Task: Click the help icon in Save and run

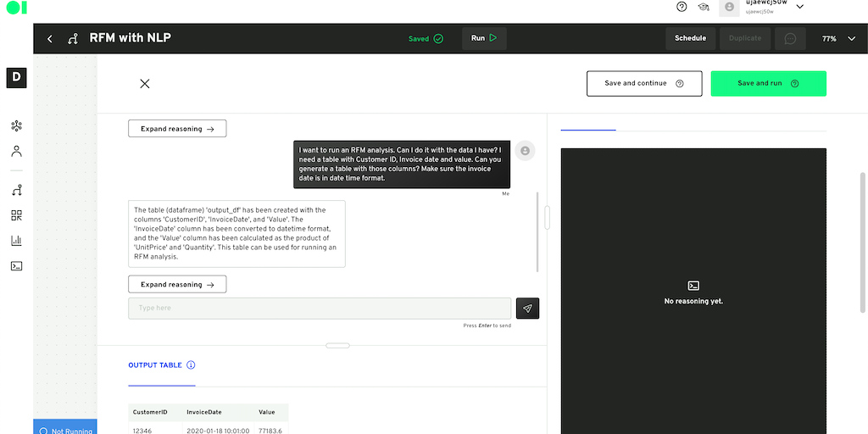Action: (x=794, y=84)
